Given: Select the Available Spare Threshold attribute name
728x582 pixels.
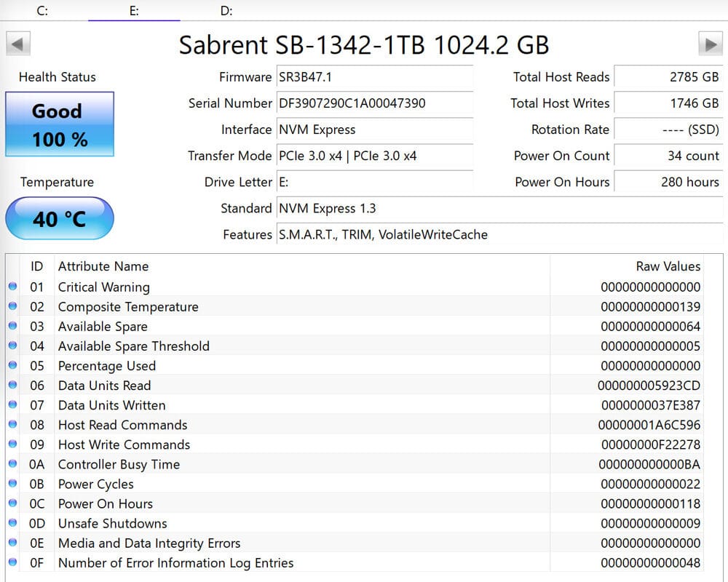Looking at the screenshot, I should click(x=134, y=346).
